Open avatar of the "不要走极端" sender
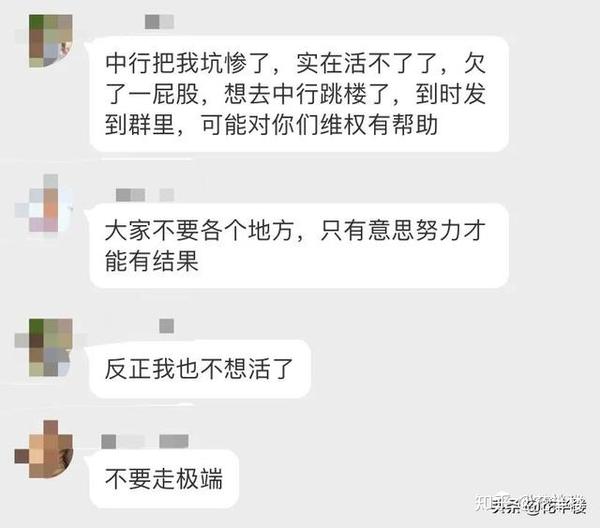Screen dimensions: 600x528 point(44,449)
